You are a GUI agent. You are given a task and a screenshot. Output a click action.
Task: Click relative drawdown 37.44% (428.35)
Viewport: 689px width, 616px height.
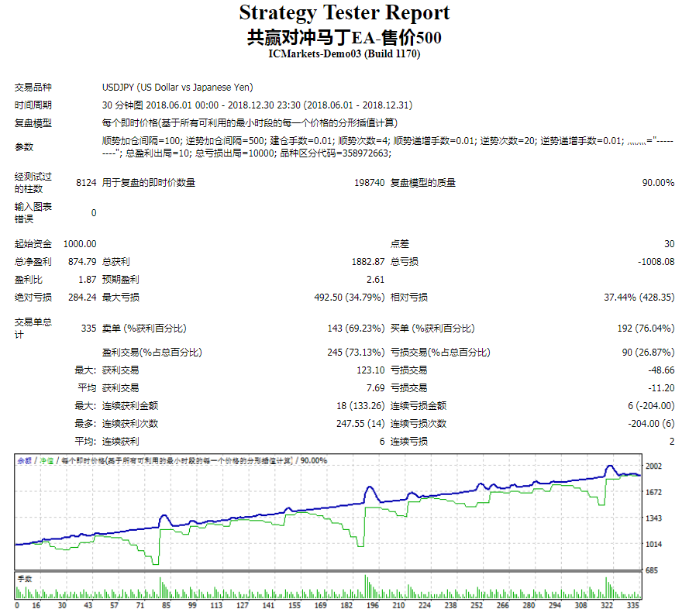click(639, 298)
